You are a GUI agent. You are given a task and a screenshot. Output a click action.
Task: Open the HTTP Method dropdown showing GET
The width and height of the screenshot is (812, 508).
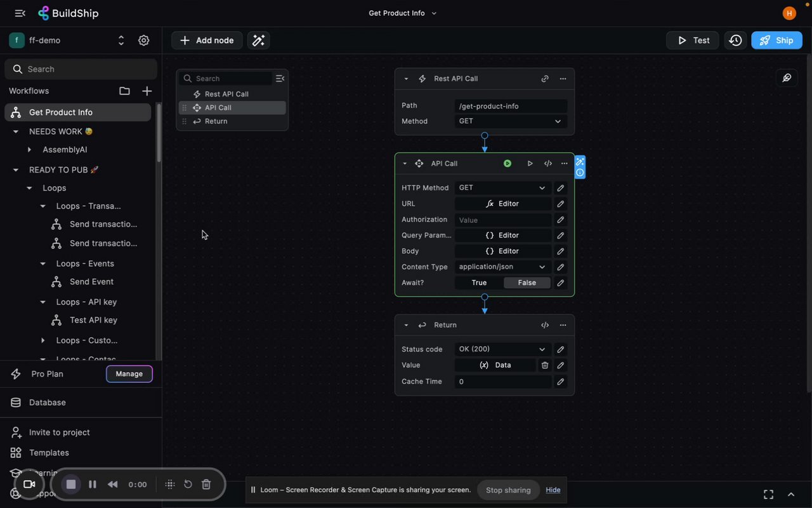(x=501, y=187)
